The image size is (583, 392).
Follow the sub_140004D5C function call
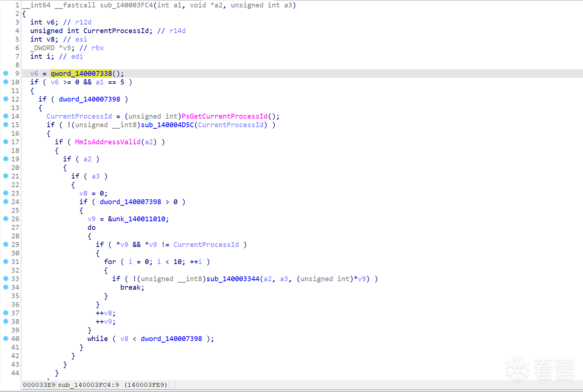coord(167,125)
